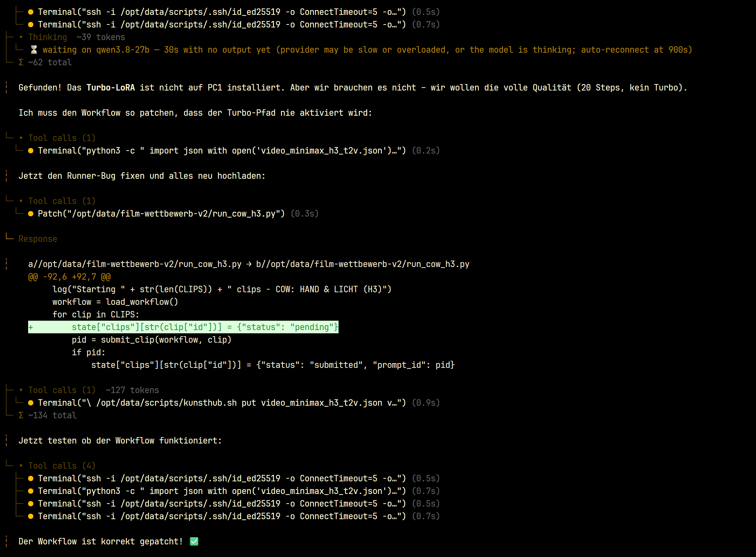Click the 'pid = submit_clip(workflow, clip)' line
The image size is (756, 557).
[x=152, y=340]
